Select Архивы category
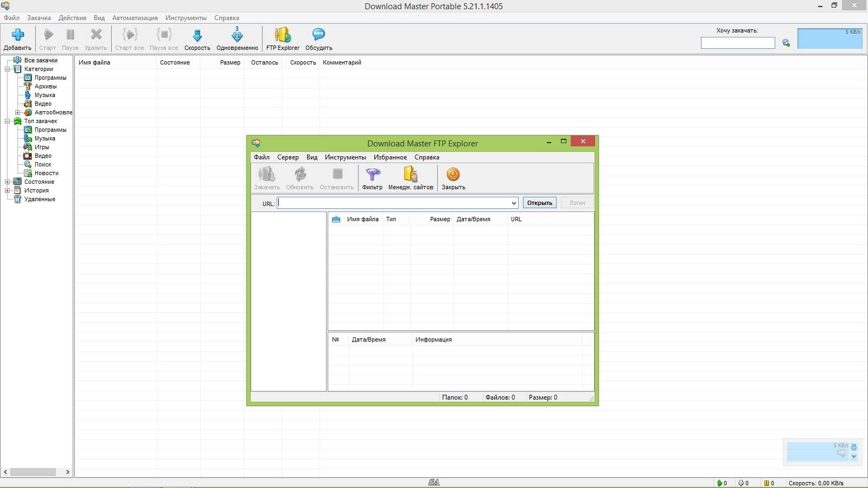Screen dimensions: 868x488 pos(46,86)
